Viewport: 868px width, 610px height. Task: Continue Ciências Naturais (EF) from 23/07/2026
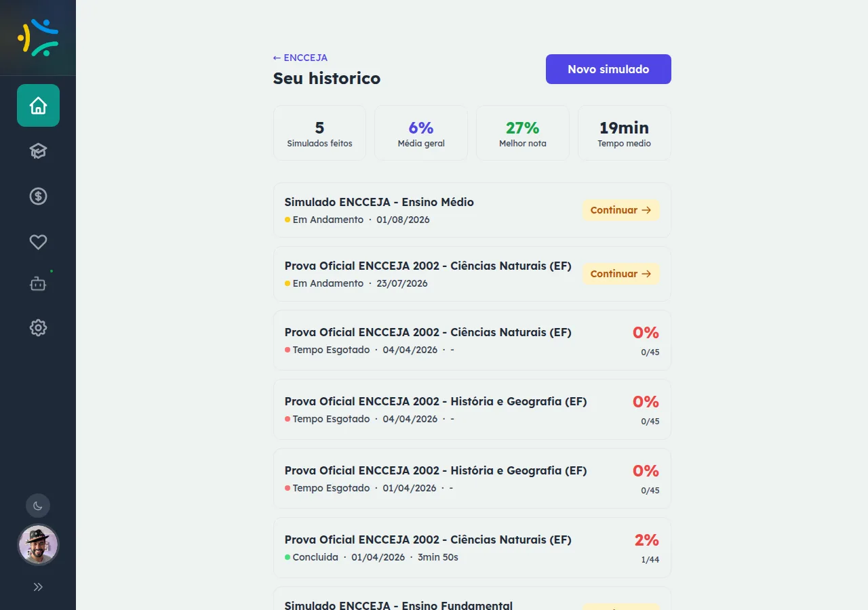tap(620, 274)
